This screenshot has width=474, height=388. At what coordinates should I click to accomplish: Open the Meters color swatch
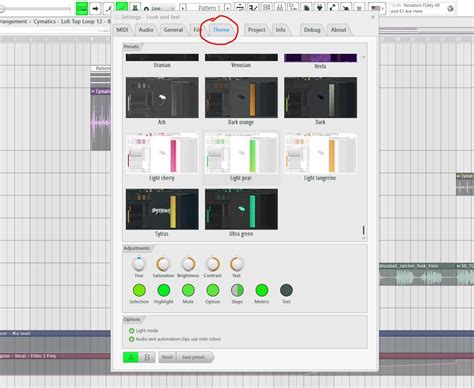coord(262,290)
